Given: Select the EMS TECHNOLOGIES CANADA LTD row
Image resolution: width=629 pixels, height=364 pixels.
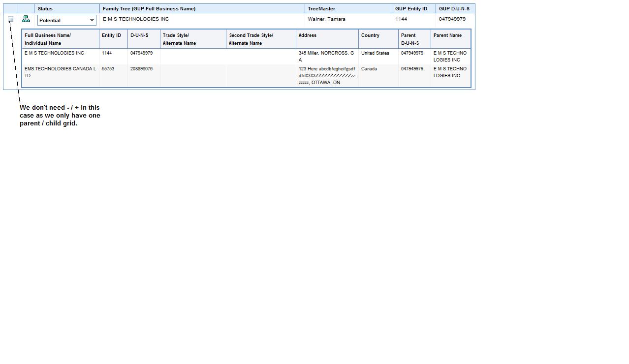Looking at the screenshot, I should (x=246, y=76).
